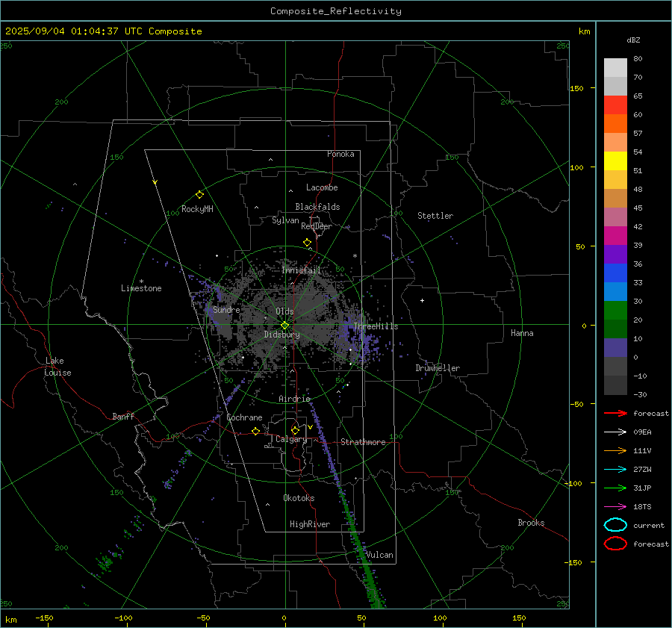Viewport: 672px width, 628px height.
Task: Click the Hanna city label
Action: [522, 333]
